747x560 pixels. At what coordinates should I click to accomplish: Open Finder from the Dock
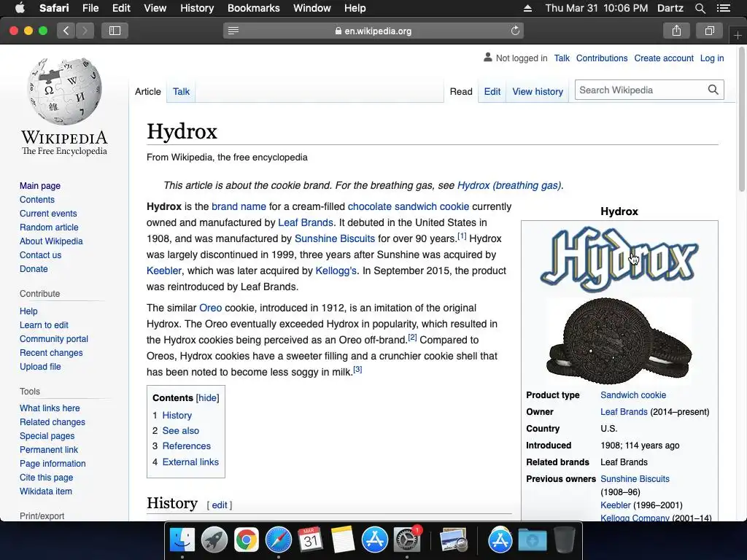[182, 540]
